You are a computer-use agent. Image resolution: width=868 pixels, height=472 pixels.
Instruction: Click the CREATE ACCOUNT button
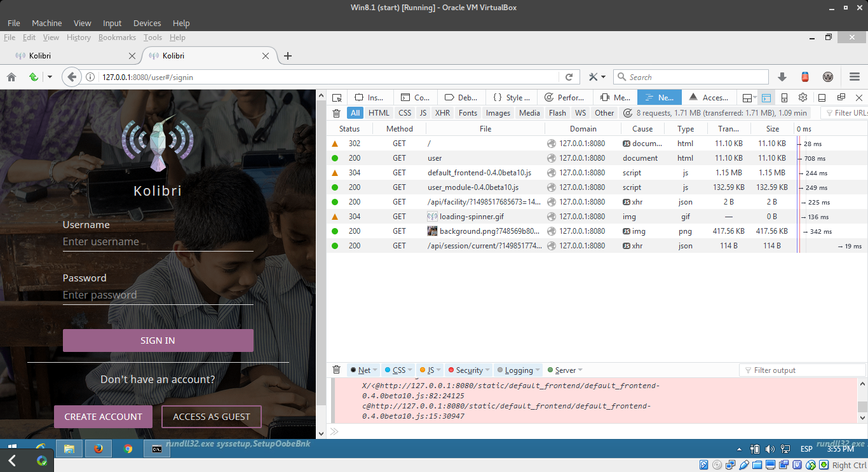pyautogui.click(x=103, y=417)
